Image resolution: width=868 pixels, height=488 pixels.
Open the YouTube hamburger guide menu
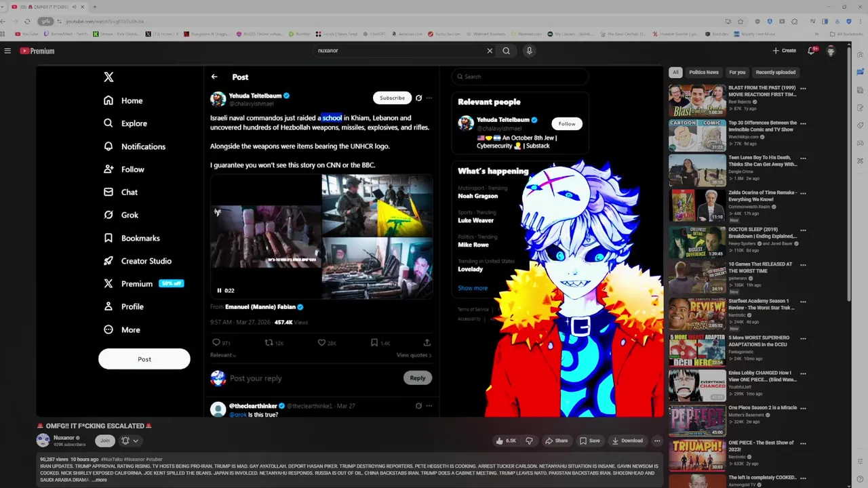(x=7, y=51)
